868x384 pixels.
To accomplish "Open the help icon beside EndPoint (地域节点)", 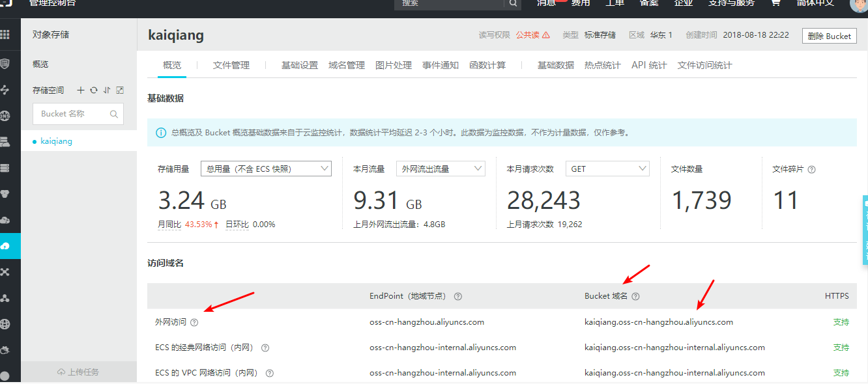I will (x=458, y=296).
